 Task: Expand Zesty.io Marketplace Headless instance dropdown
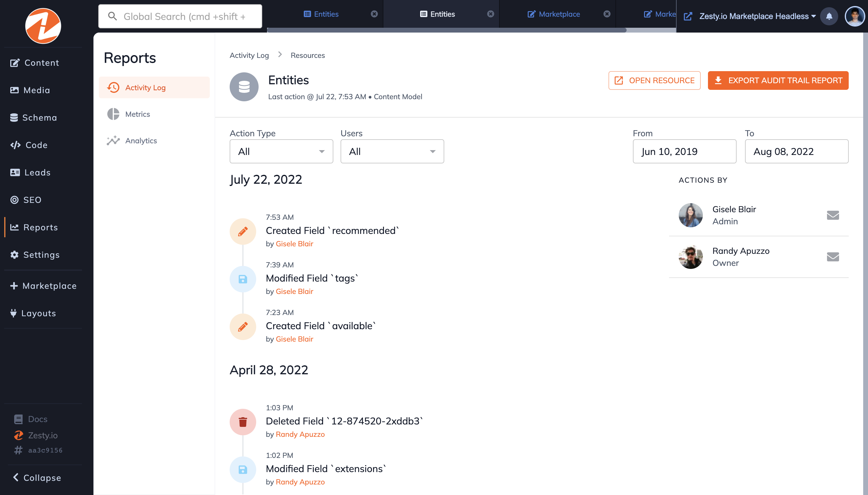758,16
